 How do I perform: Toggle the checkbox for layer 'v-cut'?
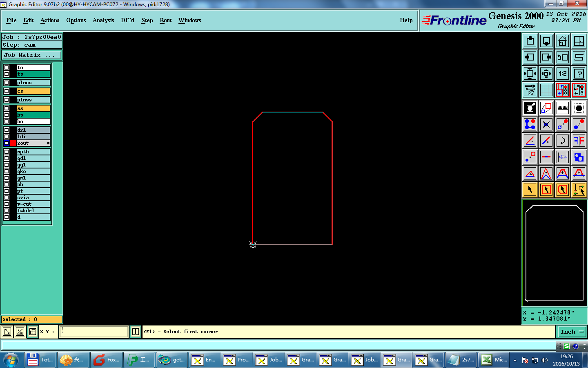(x=7, y=204)
